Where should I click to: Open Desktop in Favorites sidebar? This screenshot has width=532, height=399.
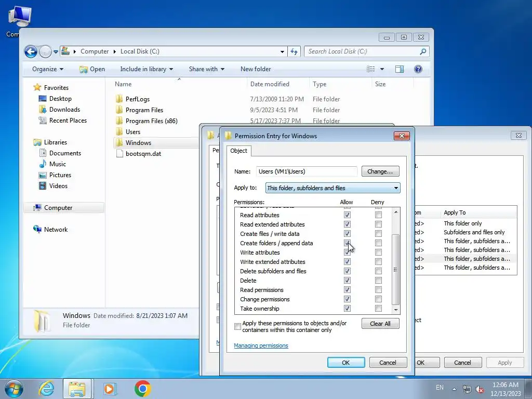60,99
